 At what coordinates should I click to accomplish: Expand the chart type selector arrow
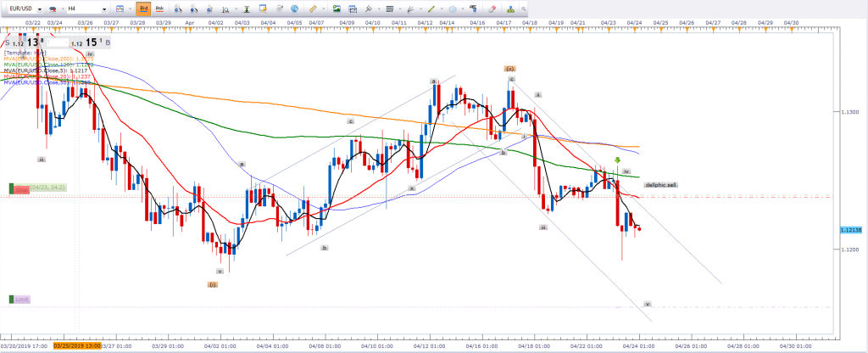click(128, 7)
